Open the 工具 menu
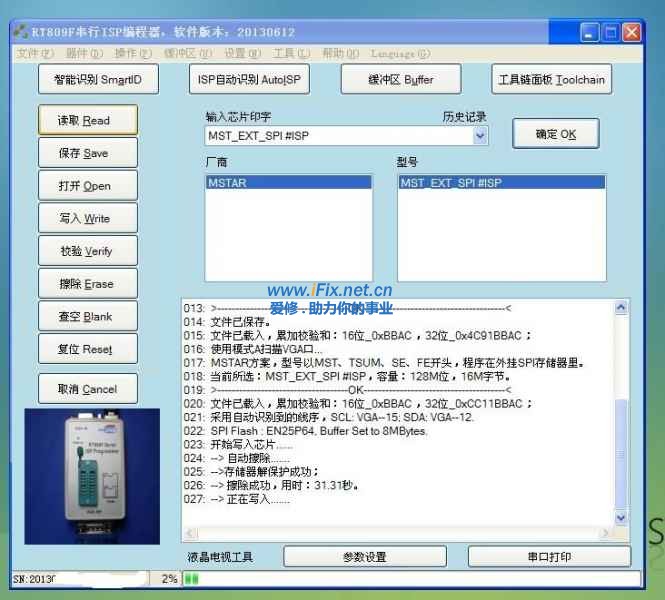Image resolution: width=665 pixels, height=600 pixels. tap(291, 53)
